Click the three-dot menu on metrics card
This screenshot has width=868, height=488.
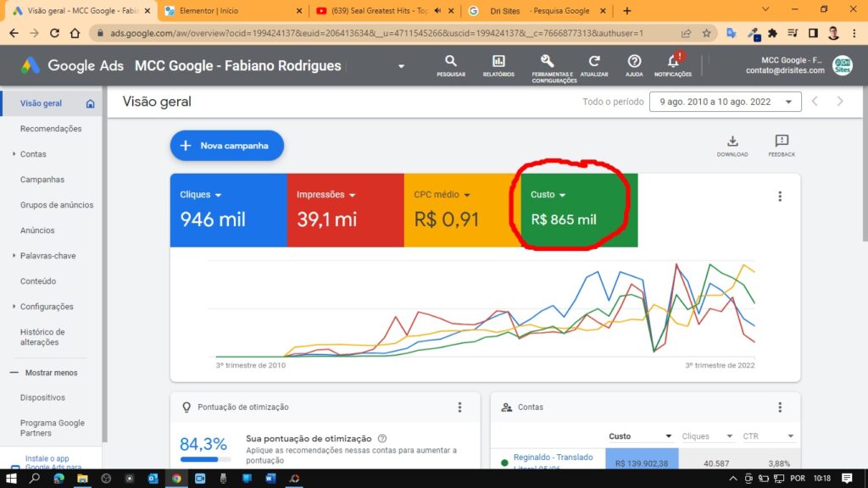coord(780,197)
